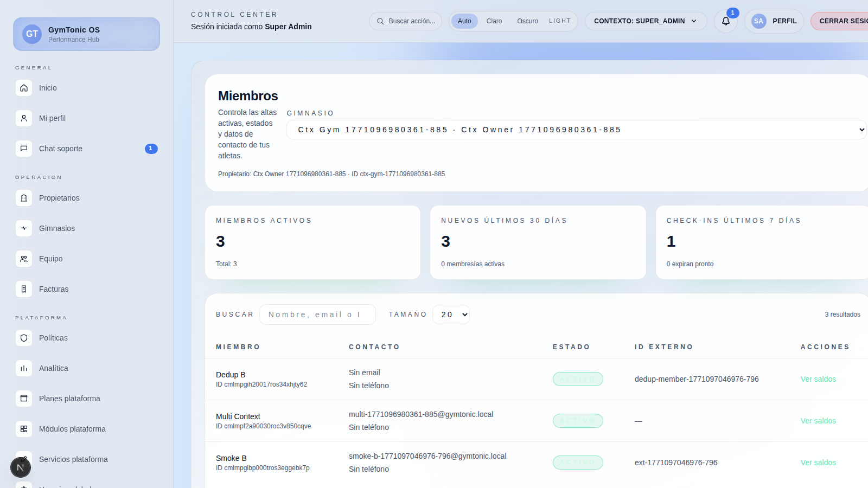Enable Oscuro theme mode
868x488 pixels.
coord(527,21)
